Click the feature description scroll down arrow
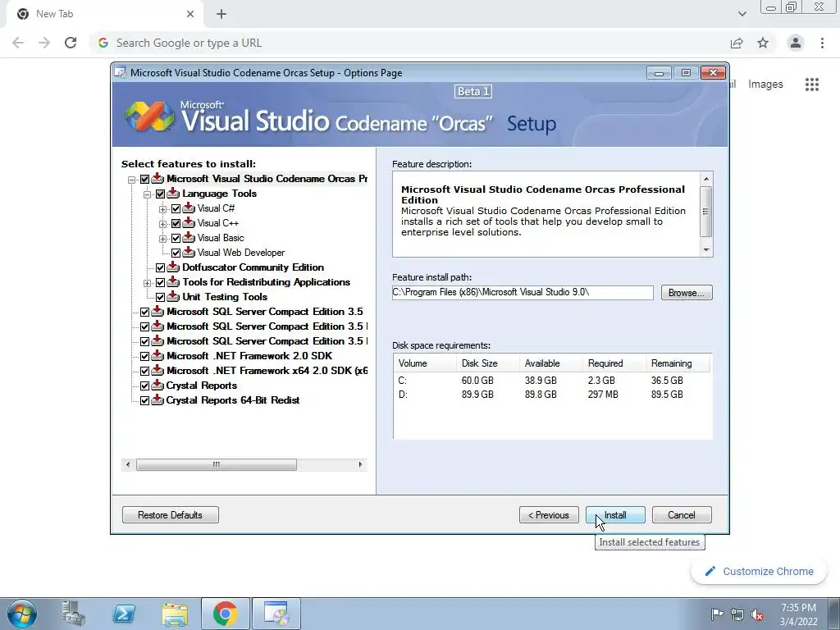 (706, 249)
